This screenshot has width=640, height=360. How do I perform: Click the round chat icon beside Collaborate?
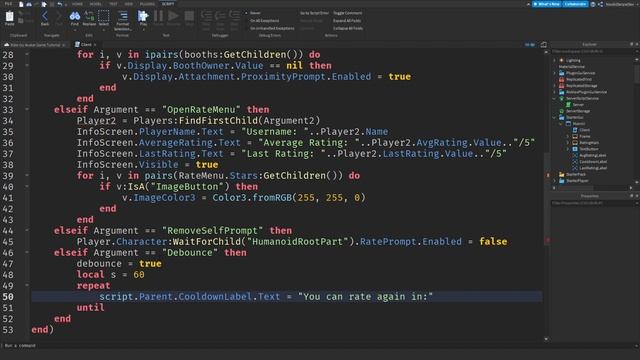pos(593,4)
